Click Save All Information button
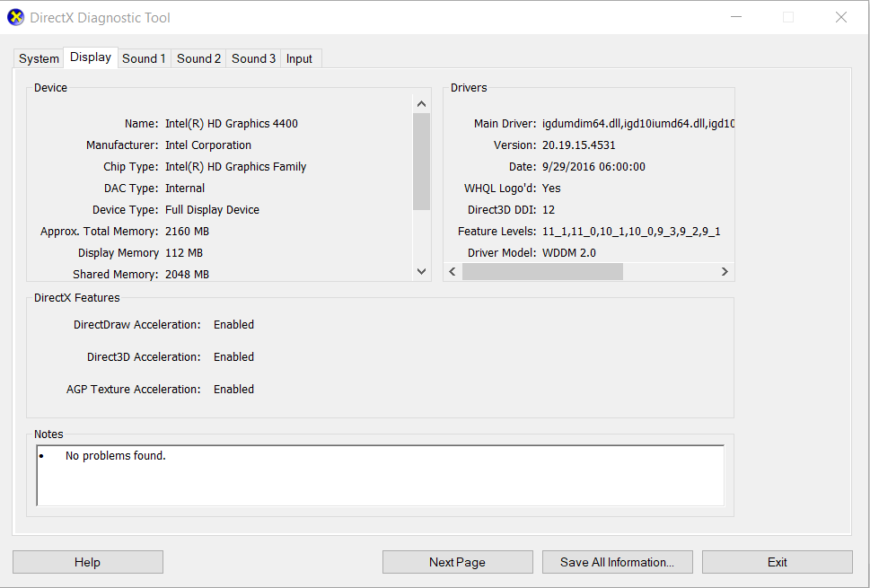 pos(617,562)
